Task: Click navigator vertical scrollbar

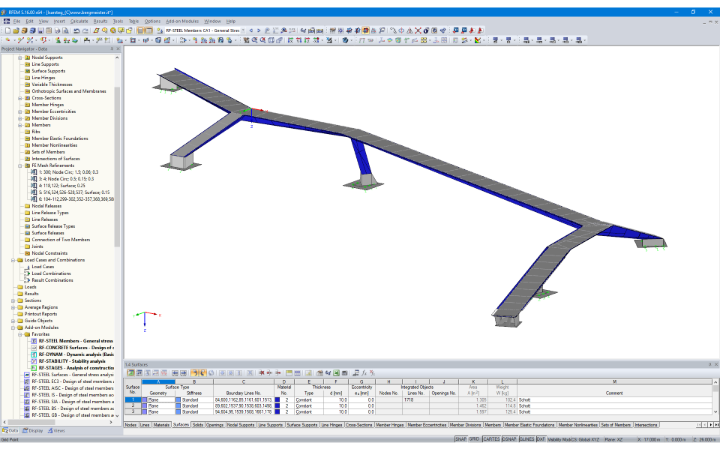Action: [x=118, y=165]
